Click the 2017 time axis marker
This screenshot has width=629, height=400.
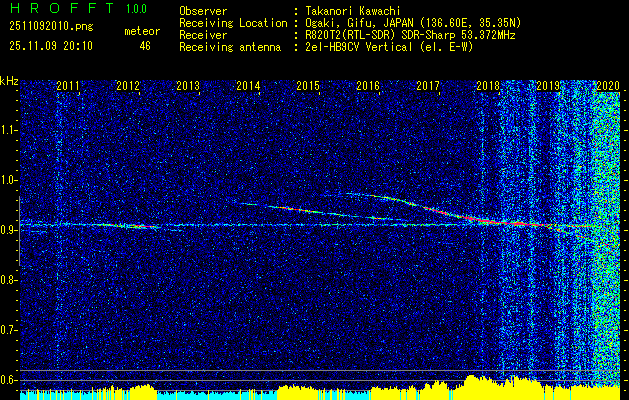428,85
